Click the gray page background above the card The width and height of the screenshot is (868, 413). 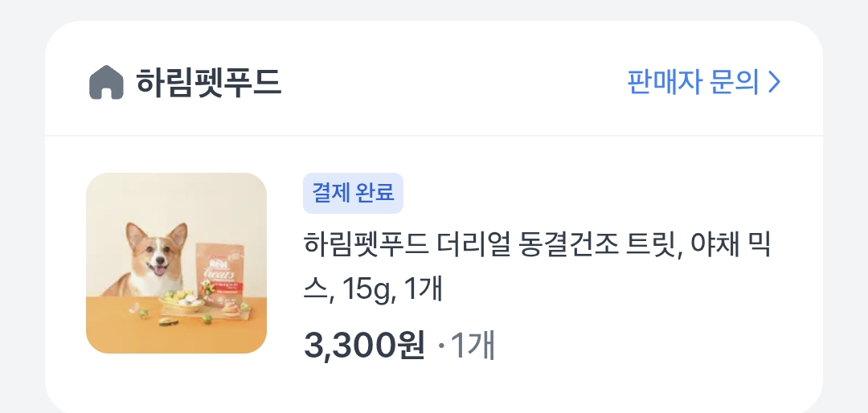point(434,10)
